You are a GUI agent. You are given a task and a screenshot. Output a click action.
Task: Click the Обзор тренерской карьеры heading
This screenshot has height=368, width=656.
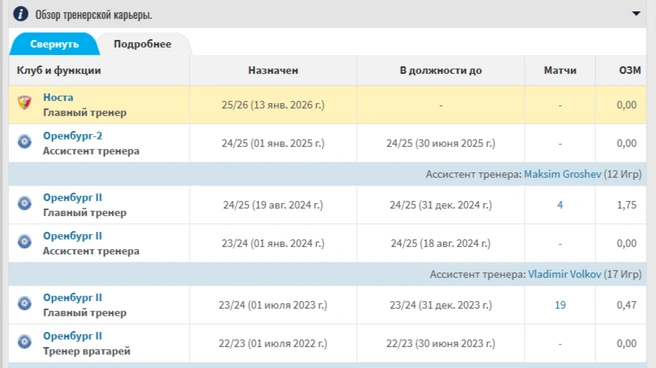pyautogui.click(x=94, y=15)
